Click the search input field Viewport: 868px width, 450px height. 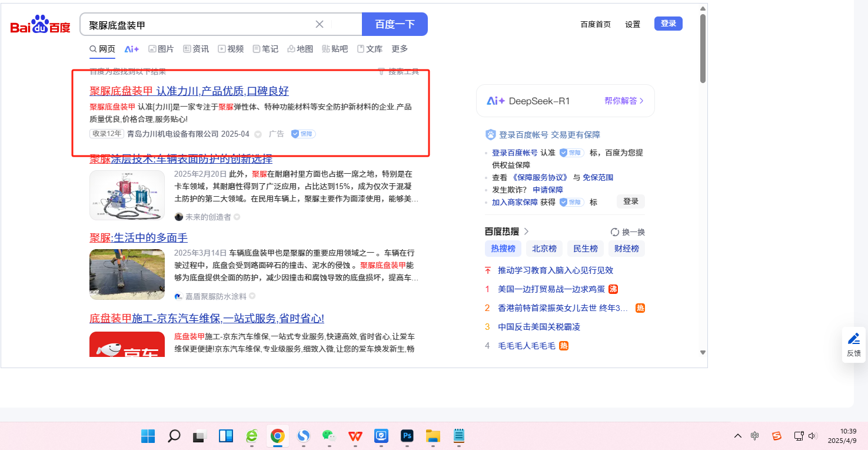point(200,25)
